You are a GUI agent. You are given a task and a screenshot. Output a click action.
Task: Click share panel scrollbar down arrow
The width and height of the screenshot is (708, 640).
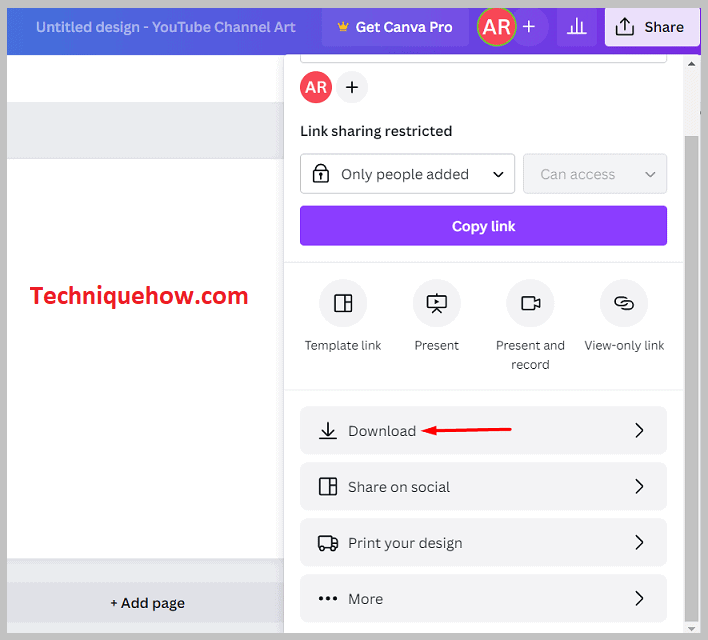tap(691, 628)
